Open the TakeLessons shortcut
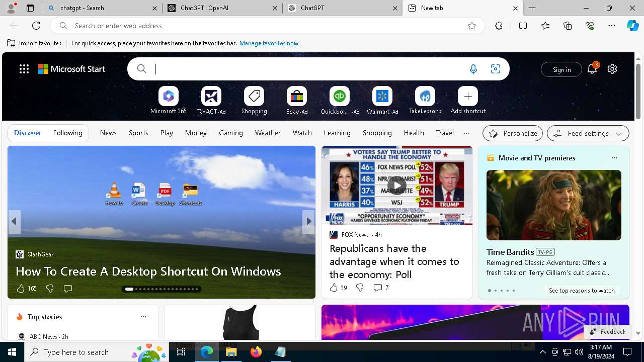Image resolution: width=644 pixels, height=362 pixels. [x=425, y=96]
